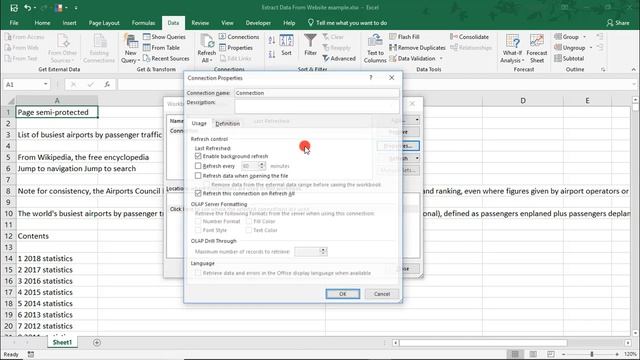This screenshot has height=360, width=640.
Task: Collapse the ribbon with the chevron
Action: 633,70
